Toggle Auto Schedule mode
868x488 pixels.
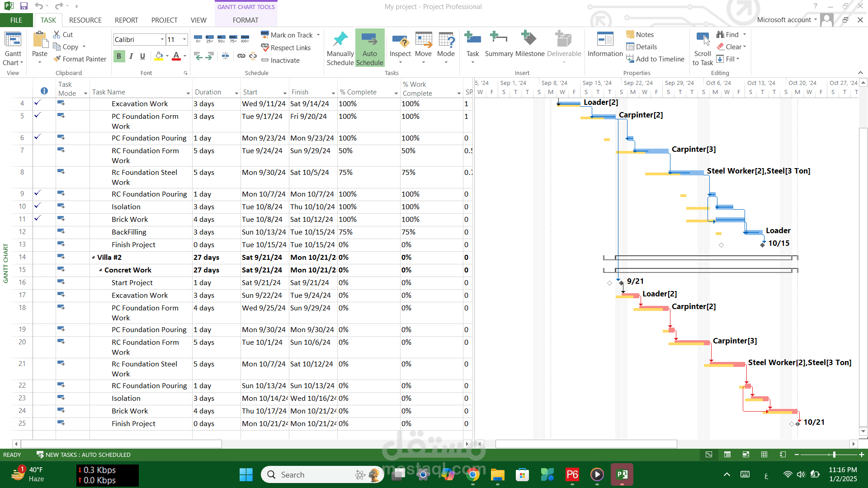pos(369,49)
